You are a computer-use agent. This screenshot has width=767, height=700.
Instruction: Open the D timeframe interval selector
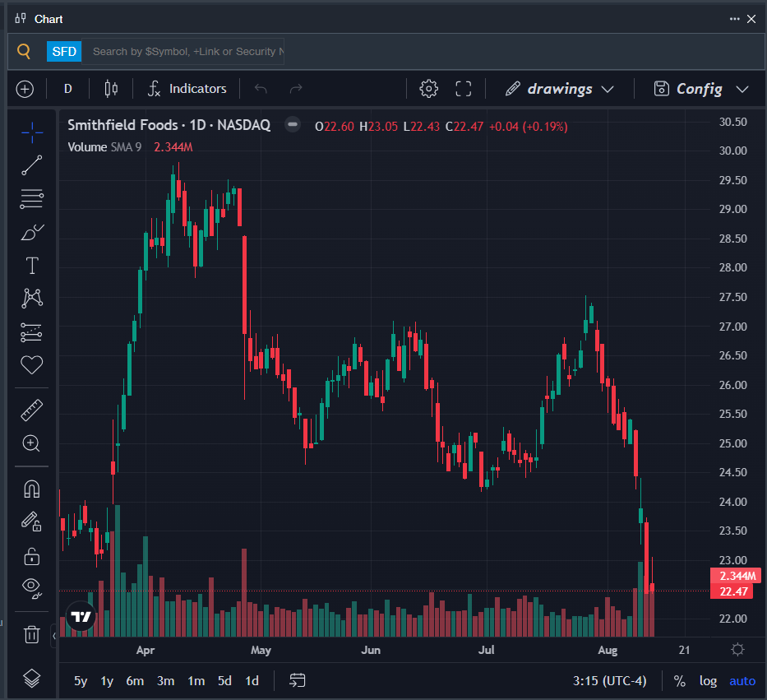coord(68,89)
